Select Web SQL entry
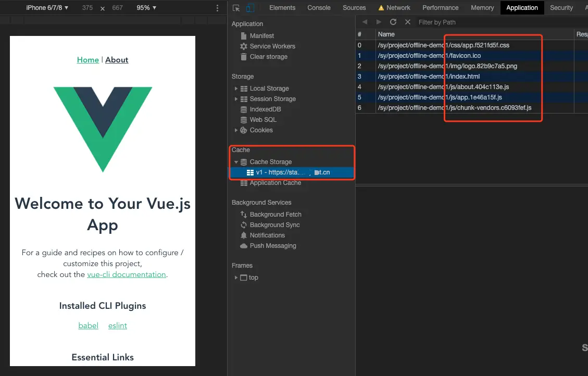Image resolution: width=588 pixels, height=376 pixels. (263, 120)
